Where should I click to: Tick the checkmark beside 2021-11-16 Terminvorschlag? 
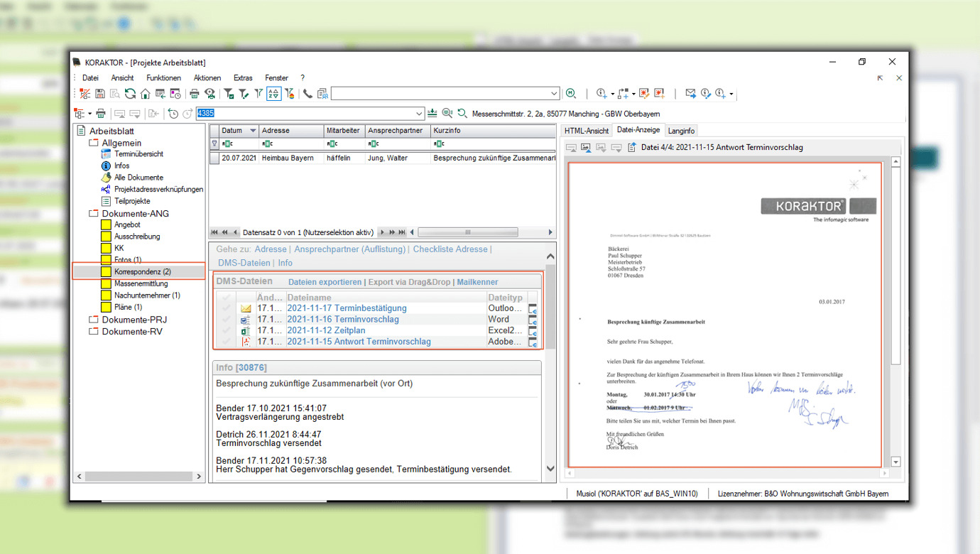tap(226, 320)
